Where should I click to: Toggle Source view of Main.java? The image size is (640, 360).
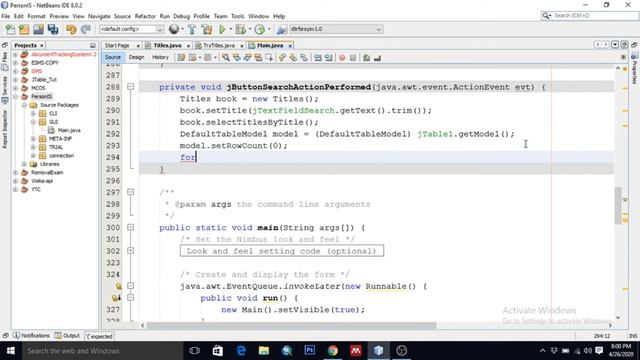tap(113, 57)
